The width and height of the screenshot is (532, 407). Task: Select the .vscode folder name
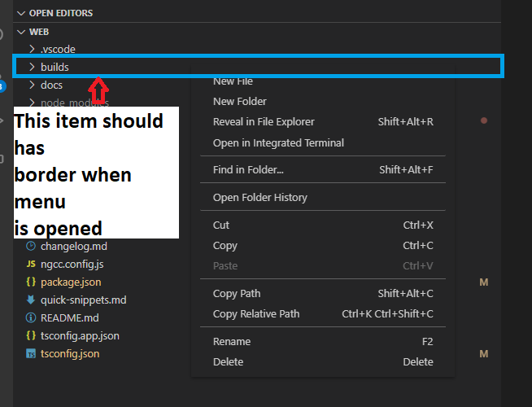58,49
